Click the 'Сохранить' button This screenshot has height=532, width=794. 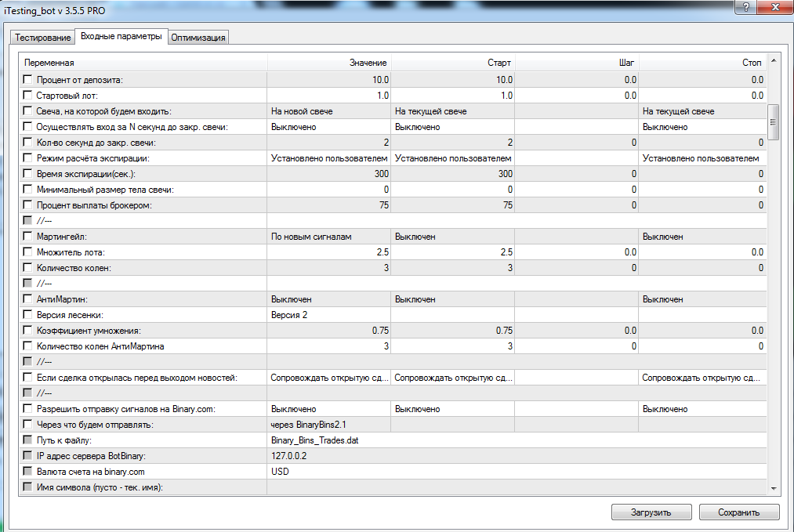click(x=738, y=512)
